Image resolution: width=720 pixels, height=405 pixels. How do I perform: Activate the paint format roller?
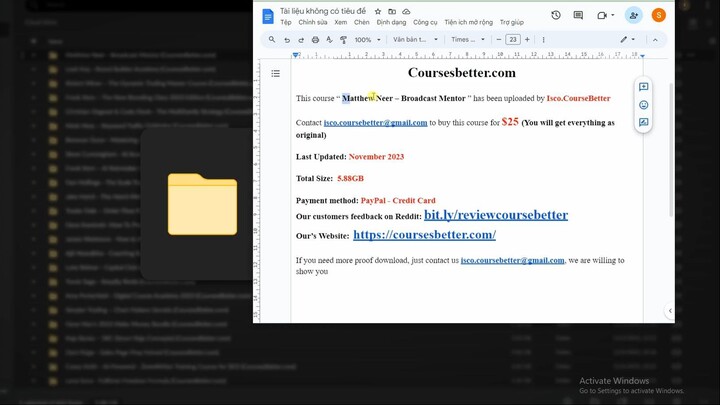pyautogui.click(x=343, y=40)
